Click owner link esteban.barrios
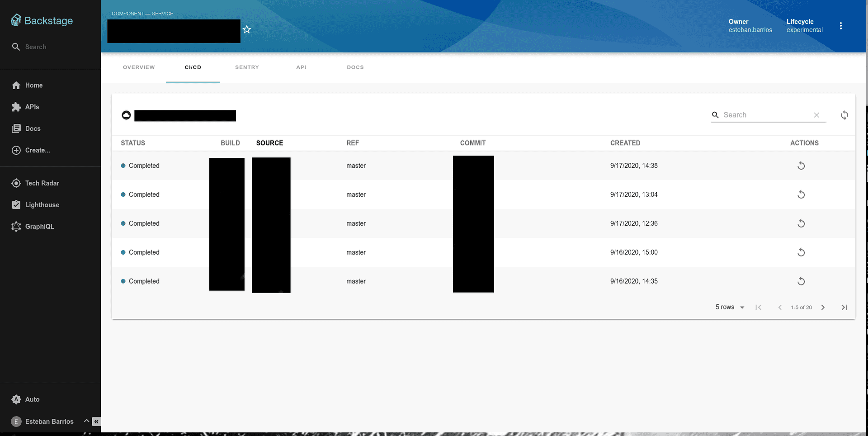This screenshot has height=436, width=868. [x=750, y=30]
